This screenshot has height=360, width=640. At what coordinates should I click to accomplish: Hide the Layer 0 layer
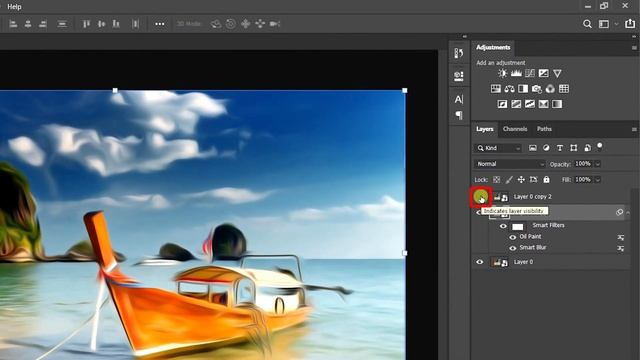[480, 262]
